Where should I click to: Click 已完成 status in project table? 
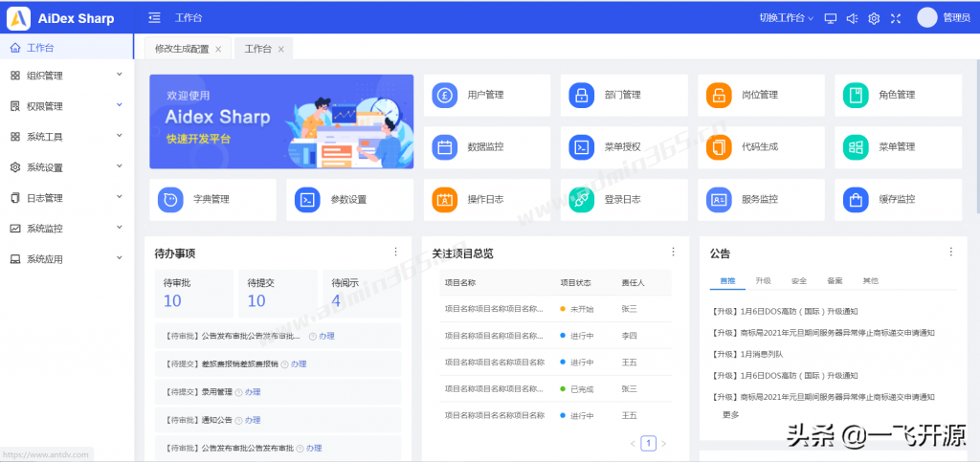(x=581, y=389)
